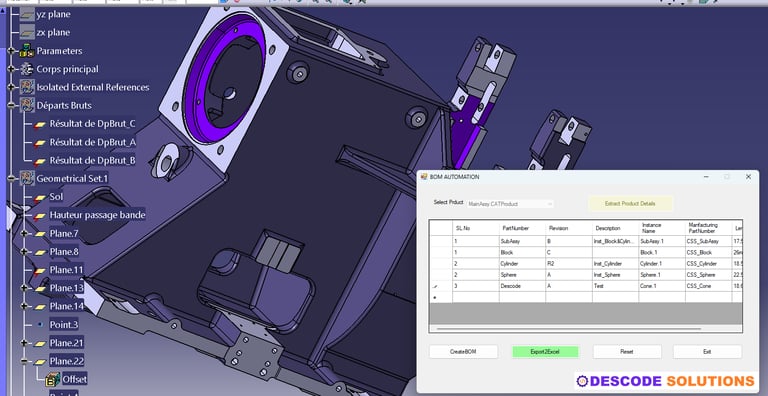Click the Reset button in BOM dialog
This screenshot has width=768, height=396.
pyautogui.click(x=627, y=351)
